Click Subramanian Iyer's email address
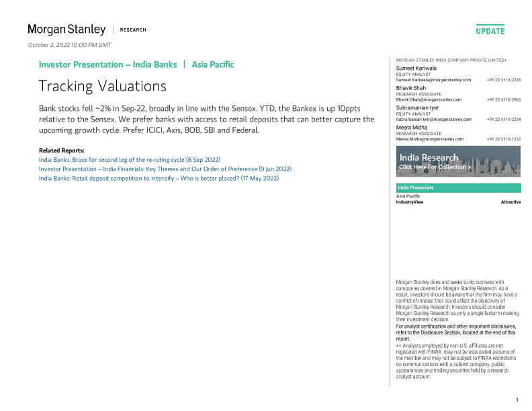This screenshot has height=411, width=532. pos(433,120)
